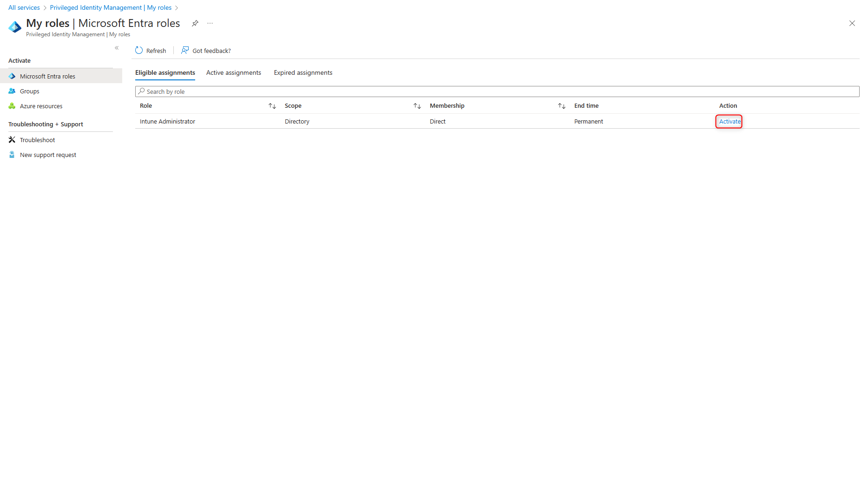Activate the Intune Administrator role

pos(729,121)
